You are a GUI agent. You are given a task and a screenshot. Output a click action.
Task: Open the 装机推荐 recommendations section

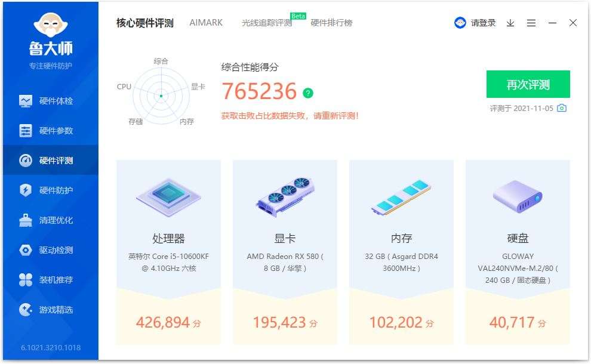click(x=51, y=279)
